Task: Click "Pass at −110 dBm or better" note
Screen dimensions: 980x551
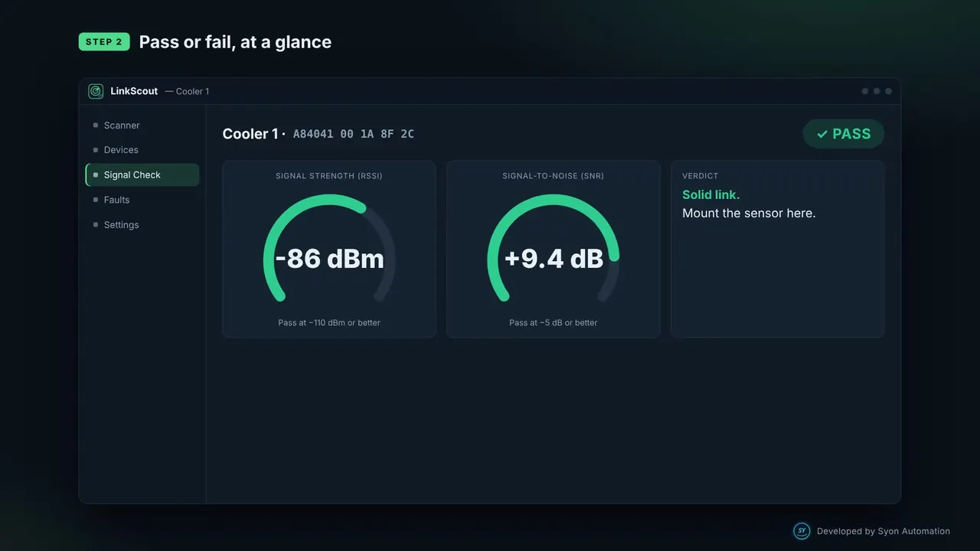Action: coord(329,323)
